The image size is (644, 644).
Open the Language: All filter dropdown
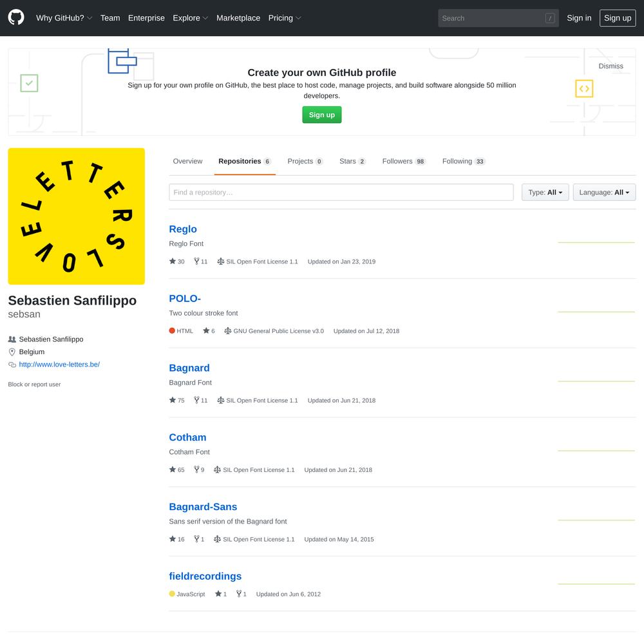(604, 192)
